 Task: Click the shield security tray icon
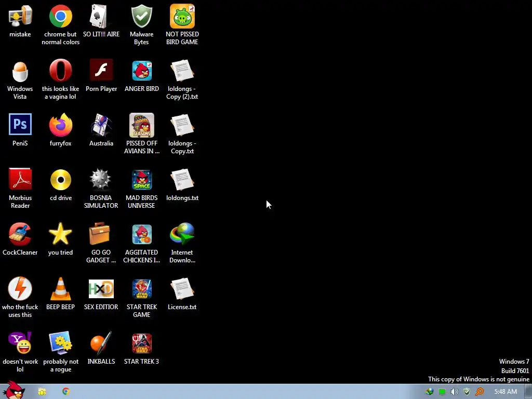[x=467, y=392]
